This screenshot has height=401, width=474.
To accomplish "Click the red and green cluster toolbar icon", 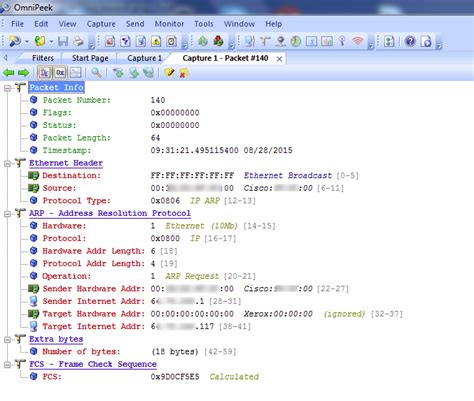I will [x=218, y=41].
